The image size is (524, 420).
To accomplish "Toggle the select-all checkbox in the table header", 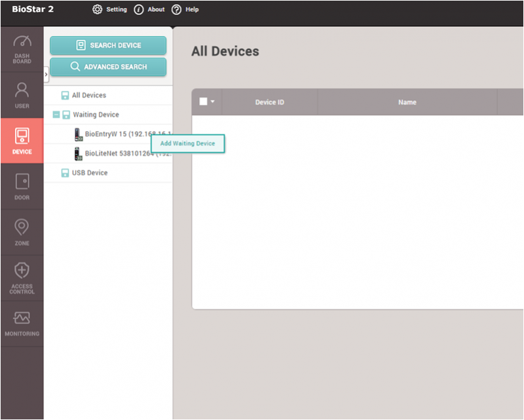I will tap(202, 102).
